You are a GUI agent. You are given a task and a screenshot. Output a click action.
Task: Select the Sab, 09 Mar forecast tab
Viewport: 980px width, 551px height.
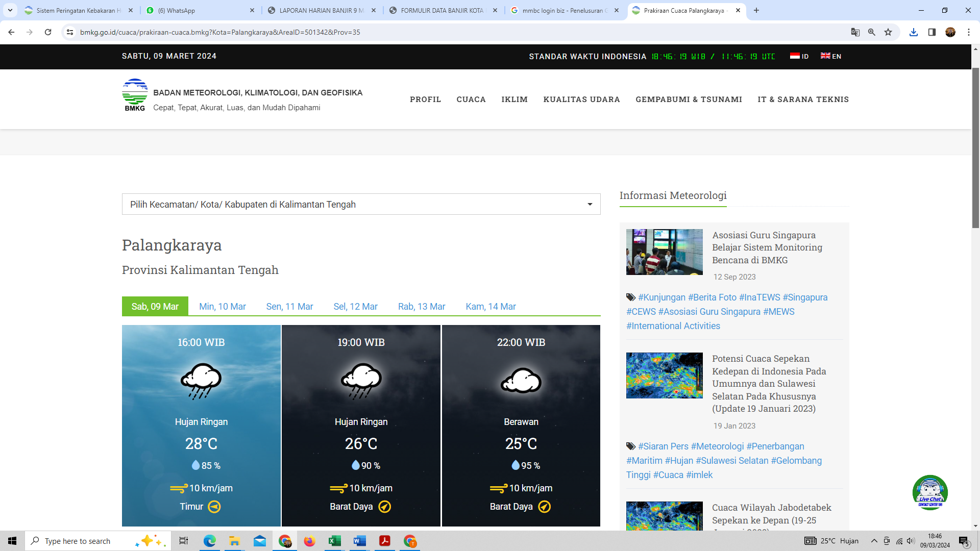pyautogui.click(x=155, y=306)
